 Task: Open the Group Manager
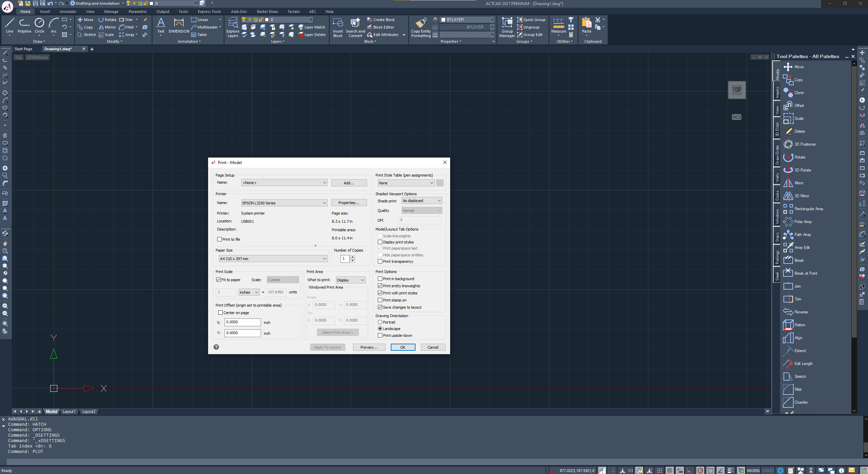pos(507,27)
